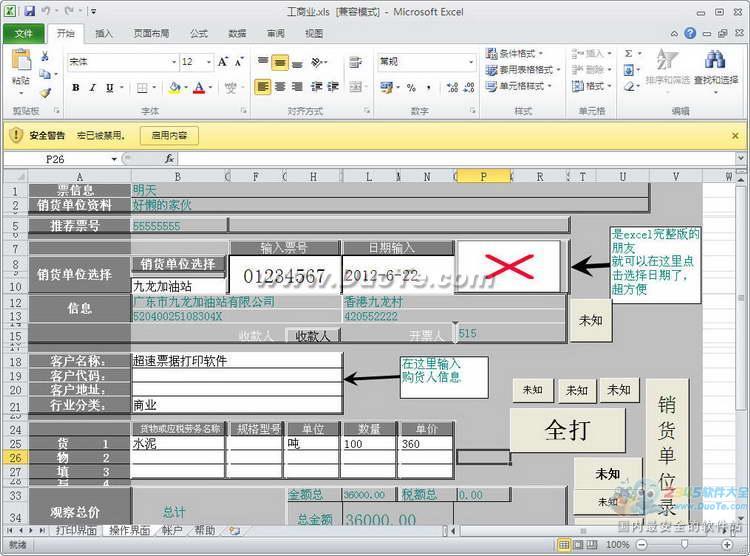Apply the yellow fill color bucket
750x556 pixels.
175,88
